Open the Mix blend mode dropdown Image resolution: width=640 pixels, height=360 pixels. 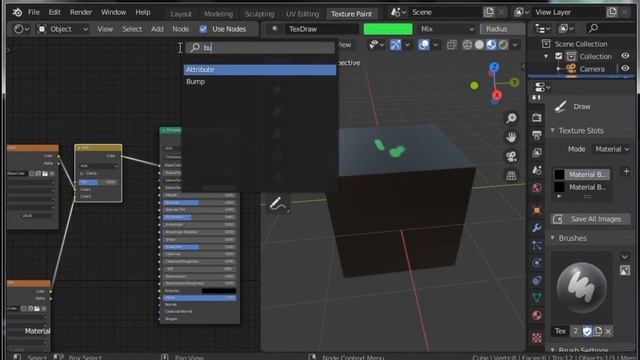[x=447, y=29]
